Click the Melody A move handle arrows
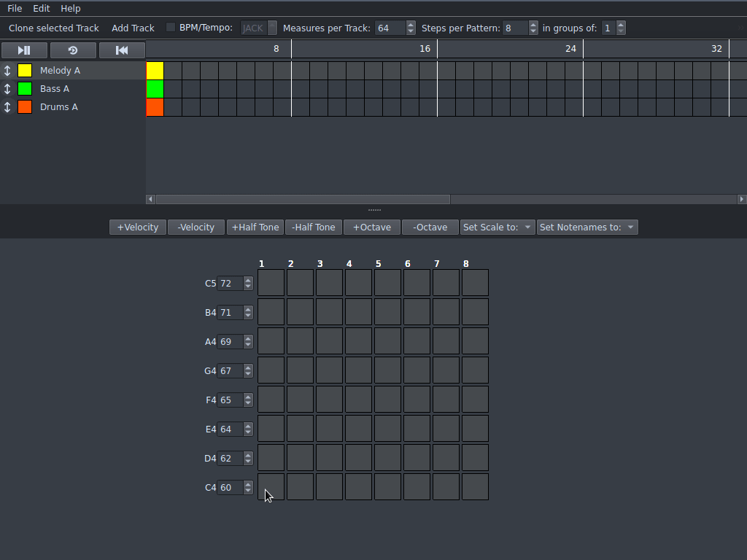Screen dimensions: 747x560 (7, 71)
